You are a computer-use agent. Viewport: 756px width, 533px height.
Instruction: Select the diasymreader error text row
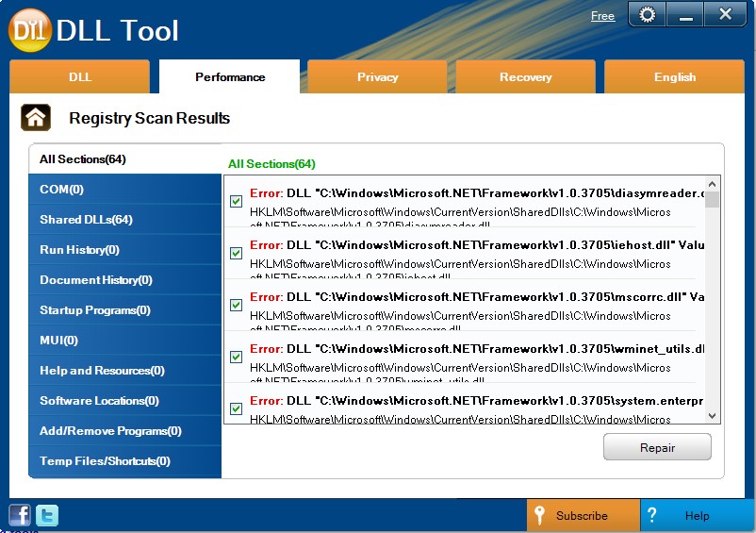tap(476, 193)
